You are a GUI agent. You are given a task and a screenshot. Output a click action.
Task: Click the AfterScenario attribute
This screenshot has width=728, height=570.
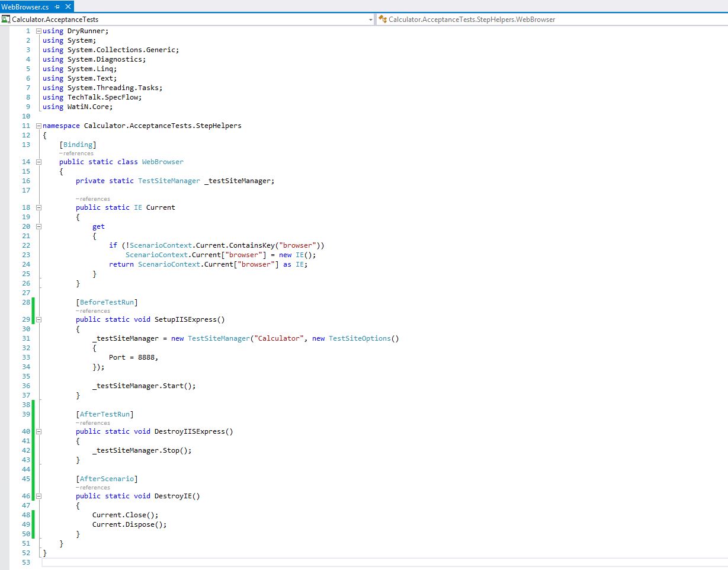(x=107, y=478)
